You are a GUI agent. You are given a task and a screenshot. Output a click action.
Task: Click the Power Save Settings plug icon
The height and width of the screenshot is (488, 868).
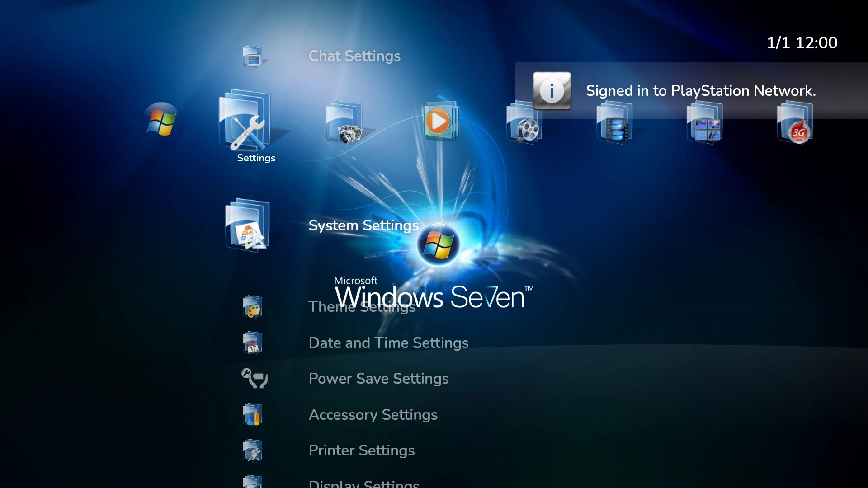[254, 378]
